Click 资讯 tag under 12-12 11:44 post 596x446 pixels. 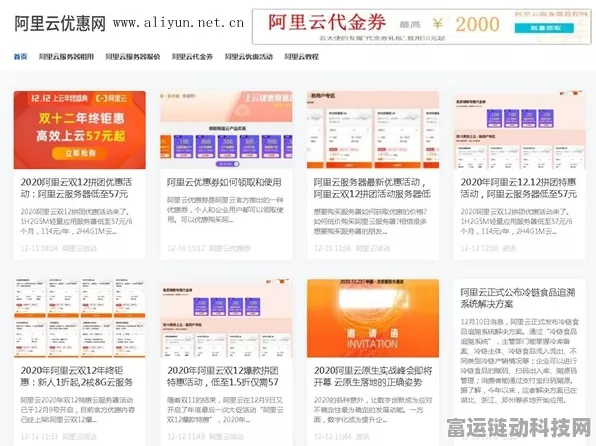pos(363,436)
